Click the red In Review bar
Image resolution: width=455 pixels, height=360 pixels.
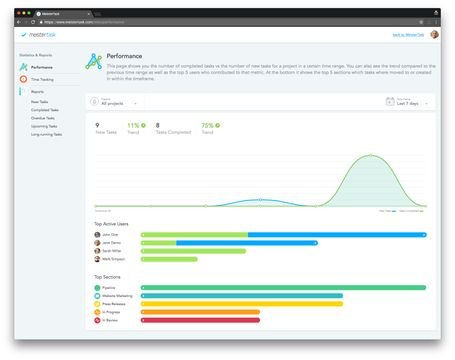(x=200, y=320)
